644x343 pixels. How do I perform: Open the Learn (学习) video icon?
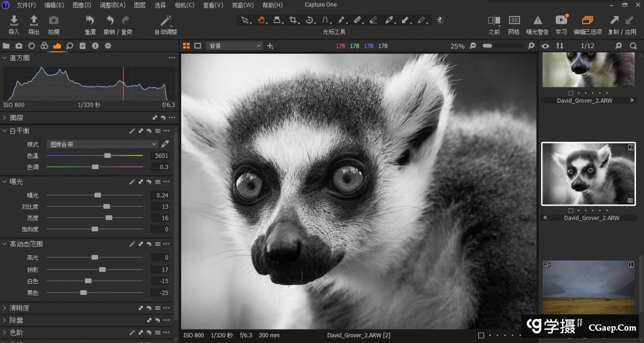coord(561,21)
